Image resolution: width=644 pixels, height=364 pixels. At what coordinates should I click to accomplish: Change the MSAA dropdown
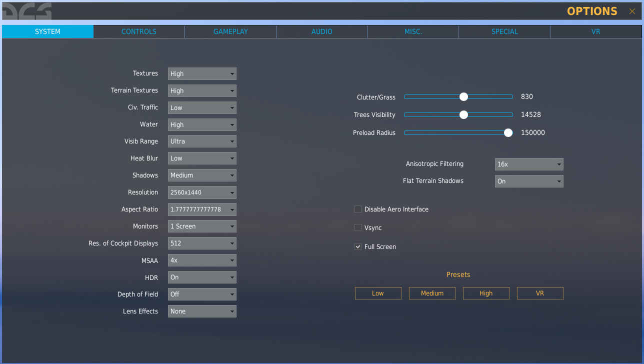click(x=202, y=260)
